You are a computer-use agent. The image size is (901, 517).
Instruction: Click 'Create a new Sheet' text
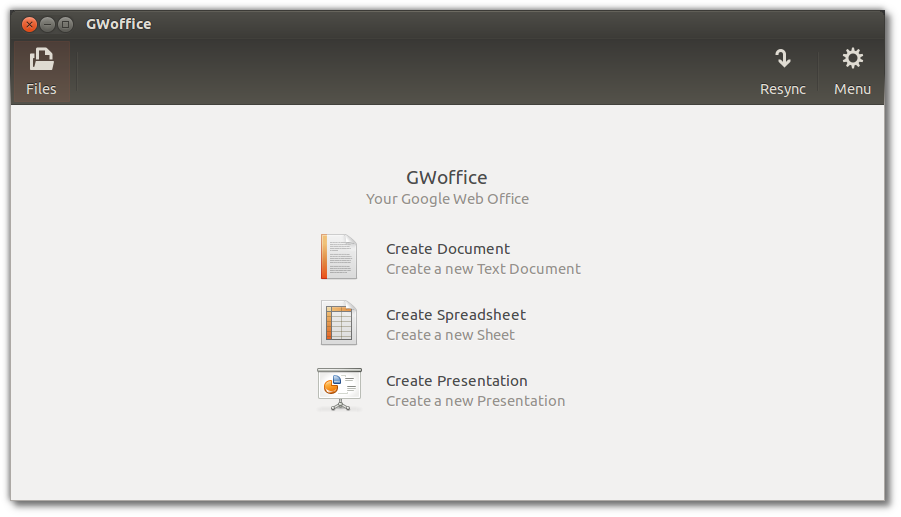click(450, 335)
